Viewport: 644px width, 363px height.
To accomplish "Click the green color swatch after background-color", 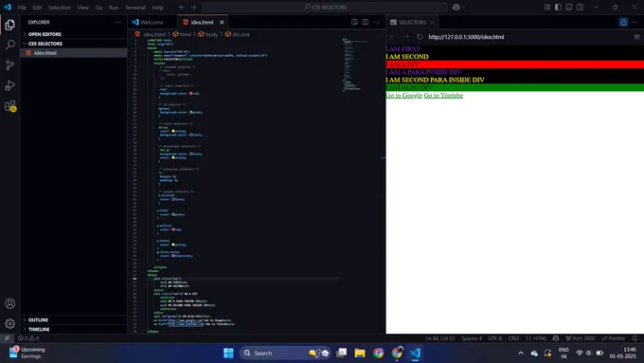I will [x=191, y=112].
